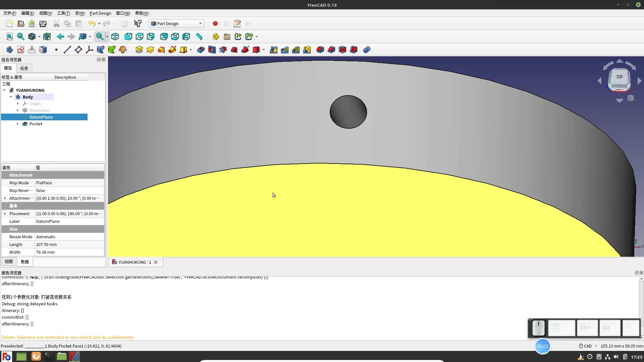Click the Boolean operation icon
The image size is (644, 362).
click(367, 50)
